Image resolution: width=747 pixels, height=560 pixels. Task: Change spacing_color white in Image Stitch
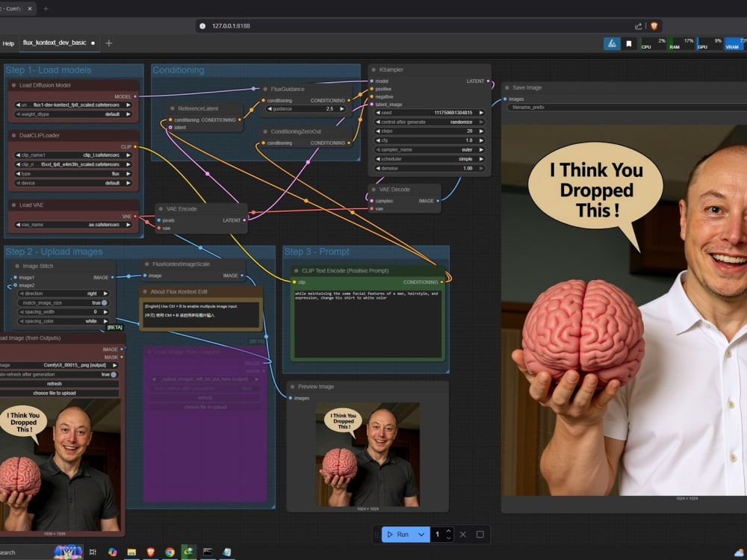click(x=63, y=321)
